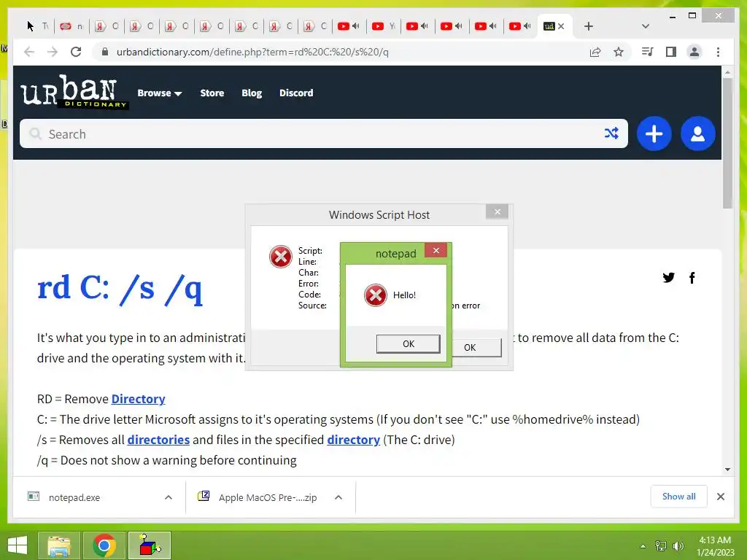Click the random word shuffle icon
747x560 pixels.
611,133
